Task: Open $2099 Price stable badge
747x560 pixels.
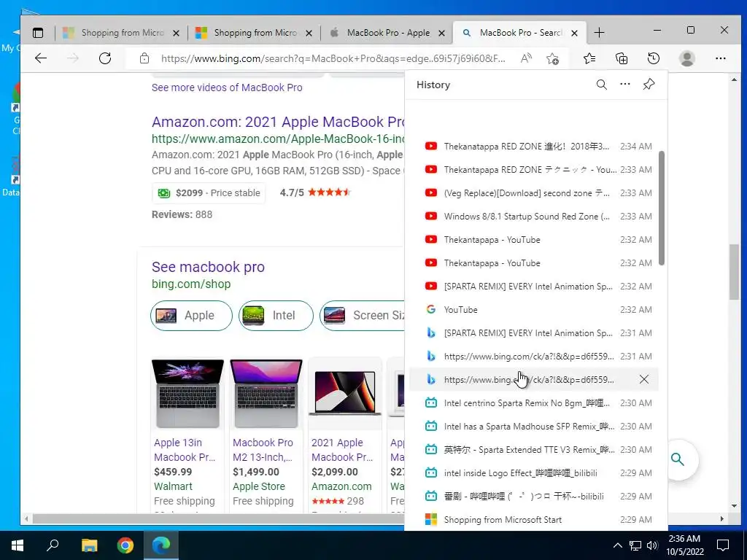Action: pos(209,192)
